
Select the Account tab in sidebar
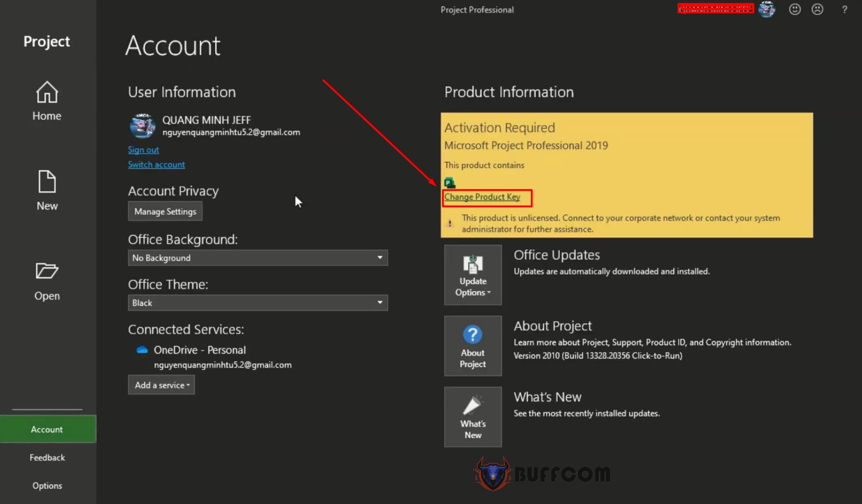[48, 429]
